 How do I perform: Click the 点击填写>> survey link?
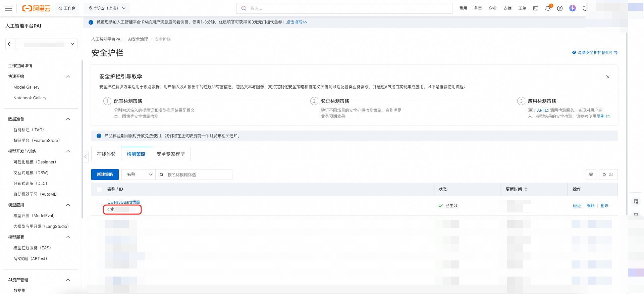[x=297, y=22]
